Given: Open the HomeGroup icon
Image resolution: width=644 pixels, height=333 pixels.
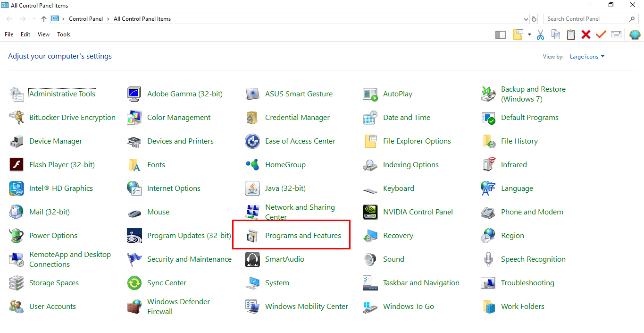Looking at the screenshot, I should pyautogui.click(x=252, y=165).
